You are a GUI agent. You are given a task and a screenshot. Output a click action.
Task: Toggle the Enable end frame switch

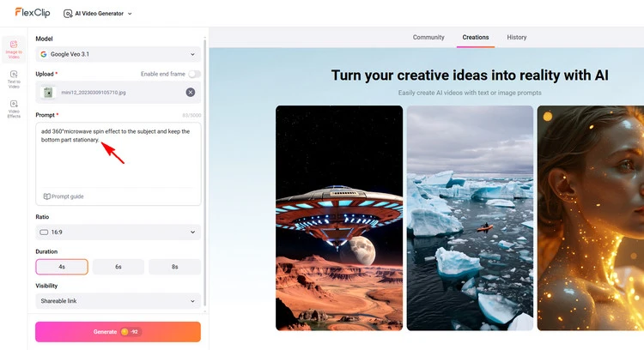tap(194, 75)
